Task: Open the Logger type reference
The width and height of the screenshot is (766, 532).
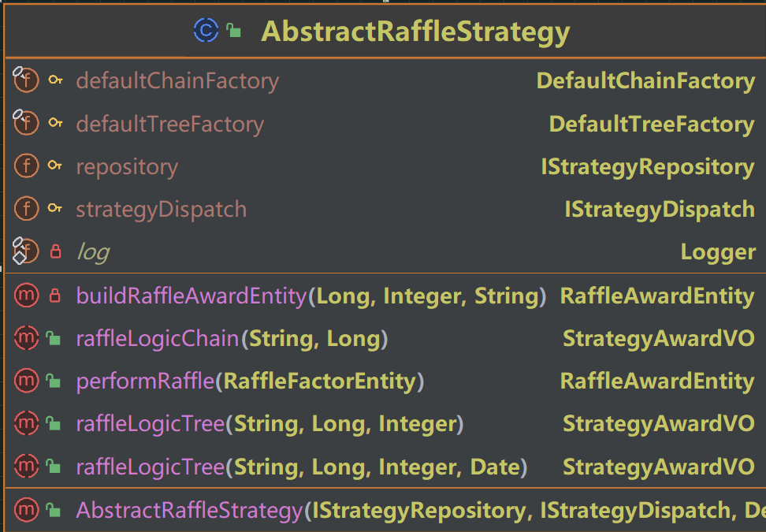Action: tap(718, 252)
